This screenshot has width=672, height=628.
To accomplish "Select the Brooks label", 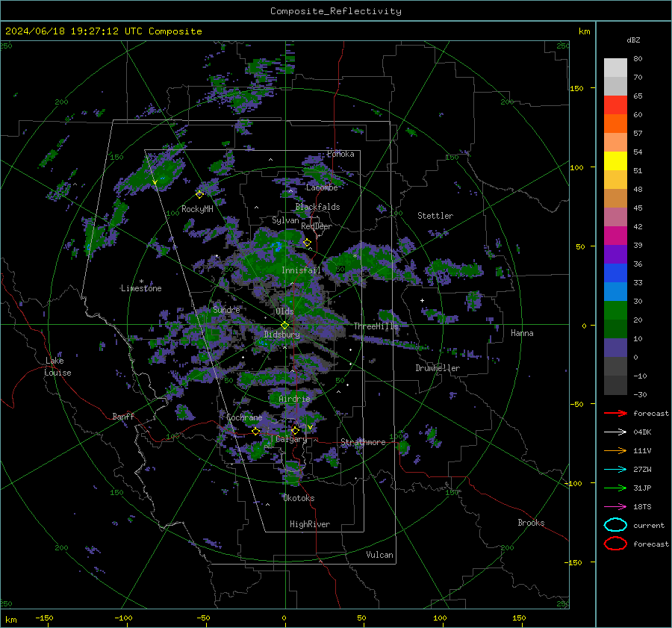I will pyautogui.click(x=531, y=523).
